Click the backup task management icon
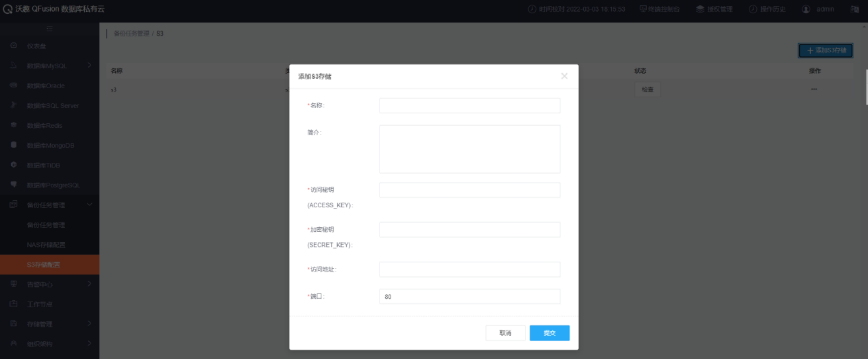 [14, 204]
